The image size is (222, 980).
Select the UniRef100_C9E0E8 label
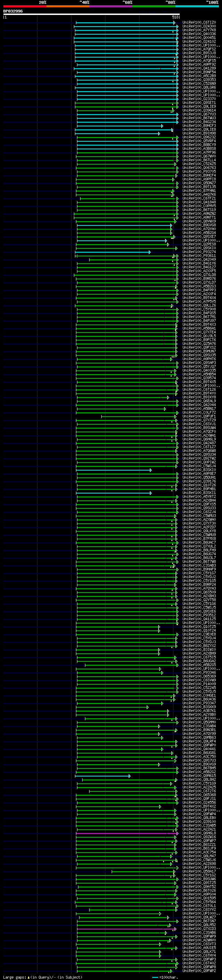coord(199,634)
